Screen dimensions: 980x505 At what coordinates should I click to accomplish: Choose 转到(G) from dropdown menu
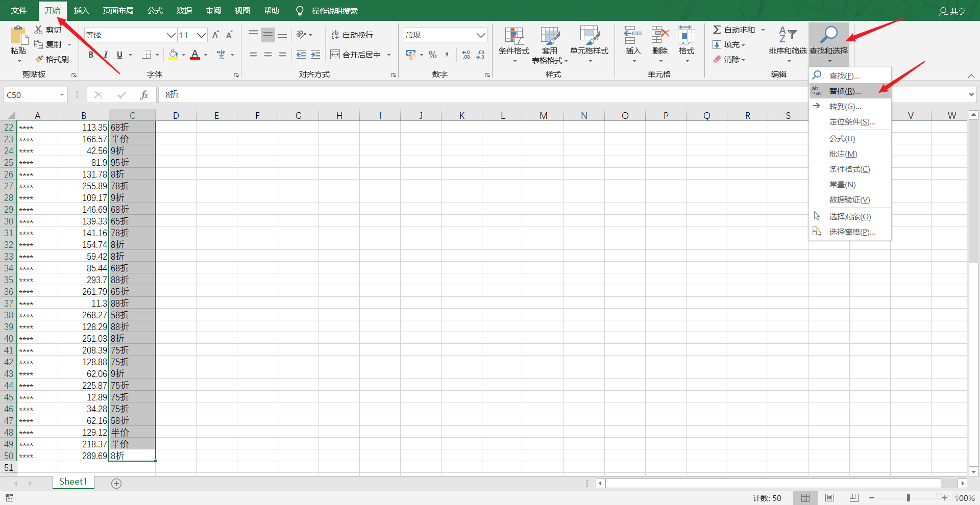point(850,106)
